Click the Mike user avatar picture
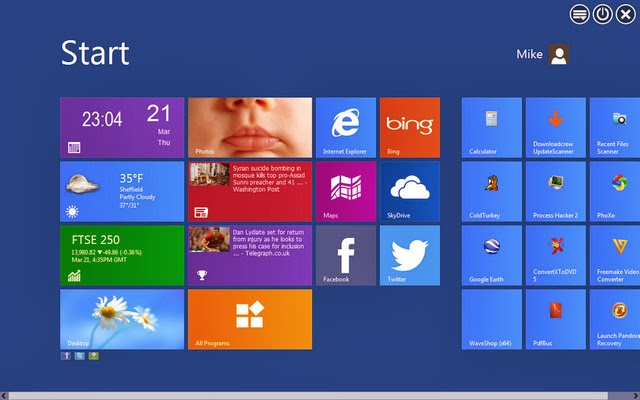 (558, 54)
